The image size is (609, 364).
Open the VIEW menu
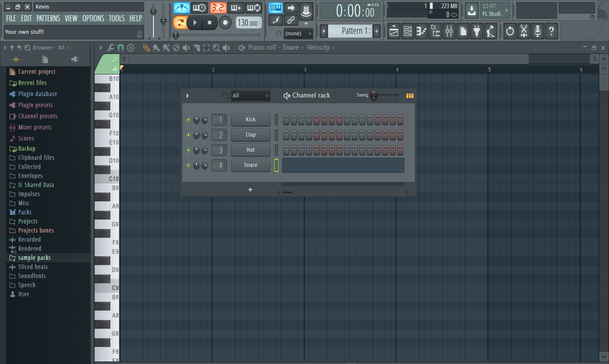click(71, 19)
